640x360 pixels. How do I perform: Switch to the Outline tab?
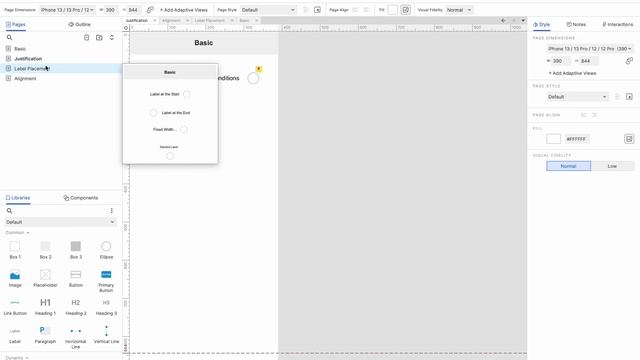(79, 24)
